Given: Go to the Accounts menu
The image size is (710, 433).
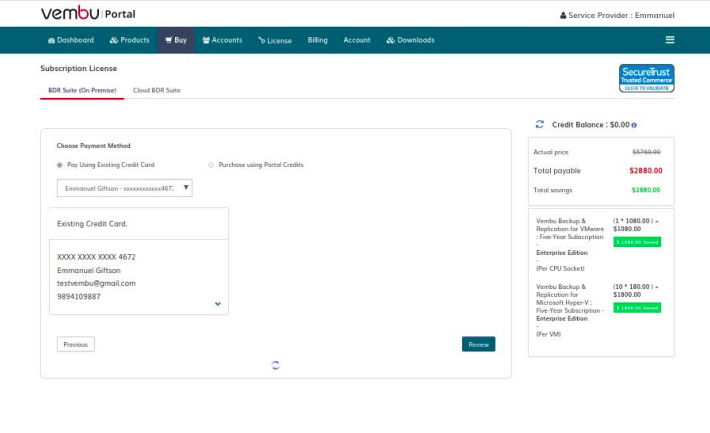Looking at the screenshot, I should click(x=222, y=40).
